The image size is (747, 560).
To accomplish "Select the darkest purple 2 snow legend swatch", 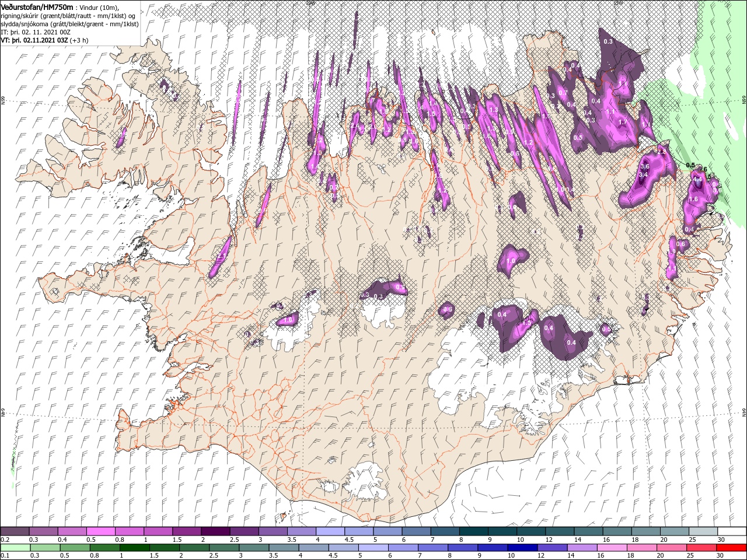I will [215, 531].
